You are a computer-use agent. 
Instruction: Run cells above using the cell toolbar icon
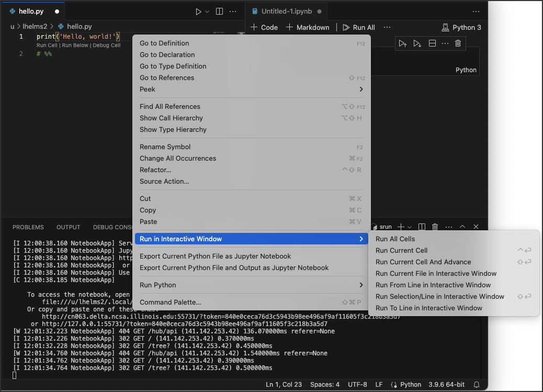[x=402, y=43]
